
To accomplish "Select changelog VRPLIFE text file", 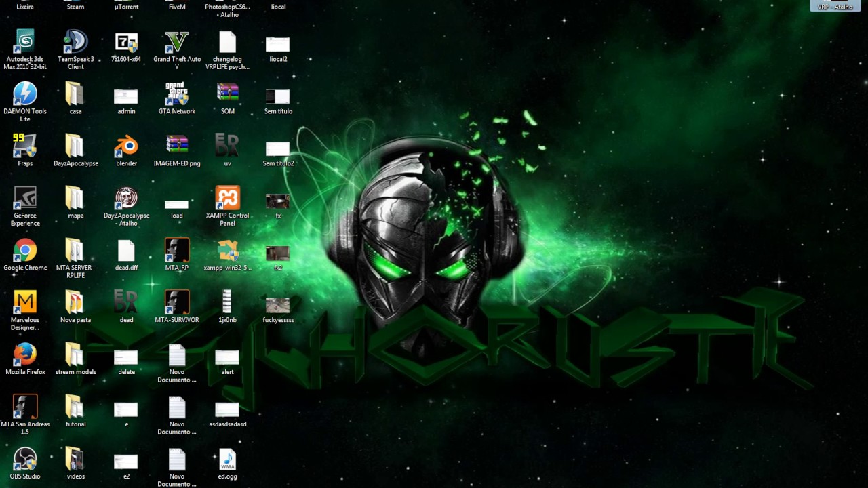I will coord(227,42).
